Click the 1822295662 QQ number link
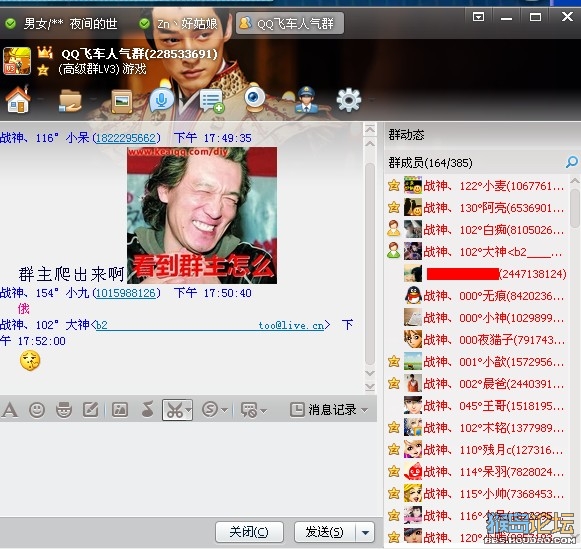This screenshot has width=581, height=549. click(126, 138)
